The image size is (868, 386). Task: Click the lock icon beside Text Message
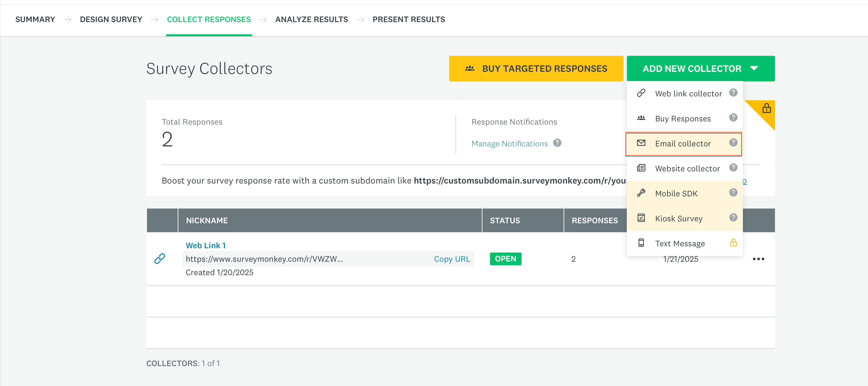click(x=733, y=242)
